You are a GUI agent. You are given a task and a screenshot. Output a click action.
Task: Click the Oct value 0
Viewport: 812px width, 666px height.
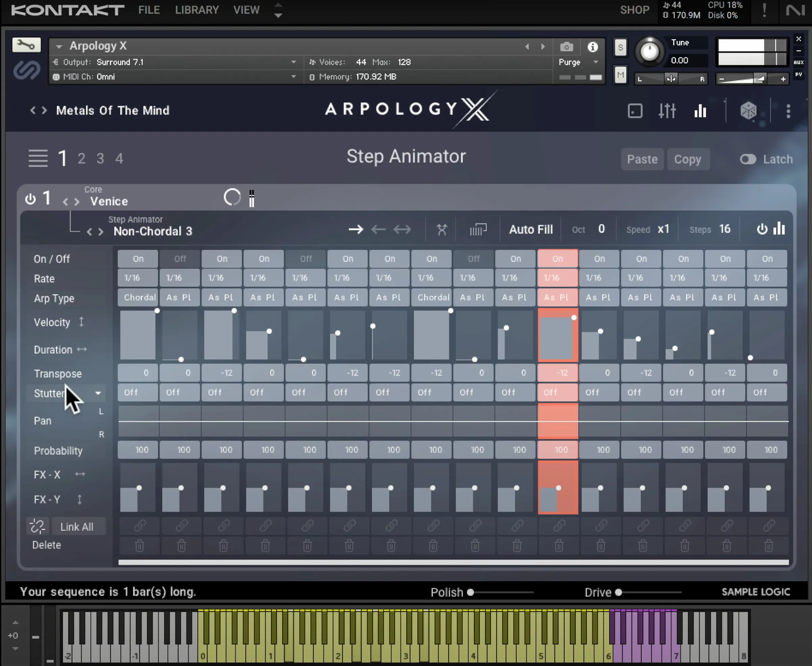601,229
